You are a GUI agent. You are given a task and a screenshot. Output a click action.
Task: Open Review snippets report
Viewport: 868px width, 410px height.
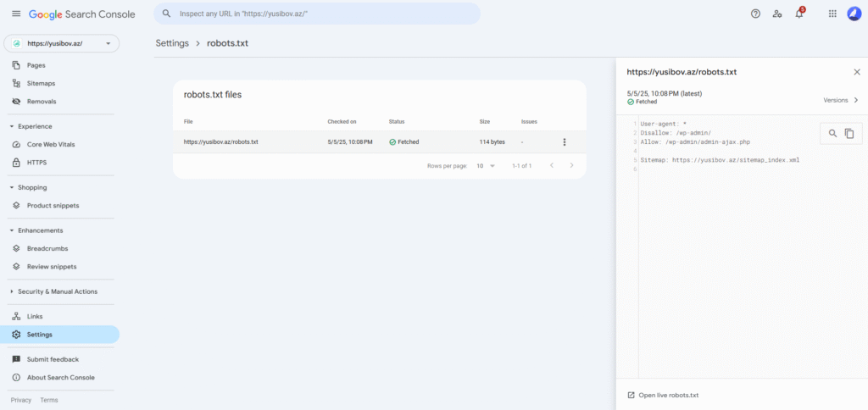tap(52, 267)
